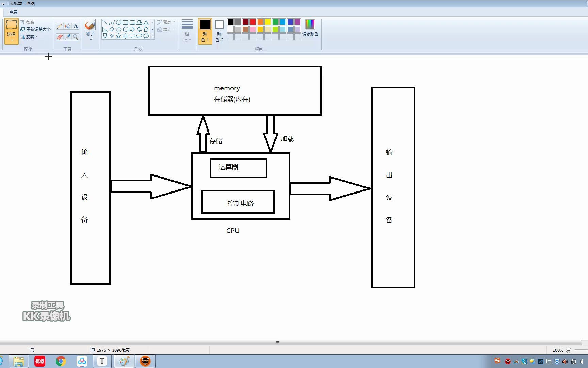
Task: Open 编辑颜色 (Edit colors) dialog
Action: [310, 28]
